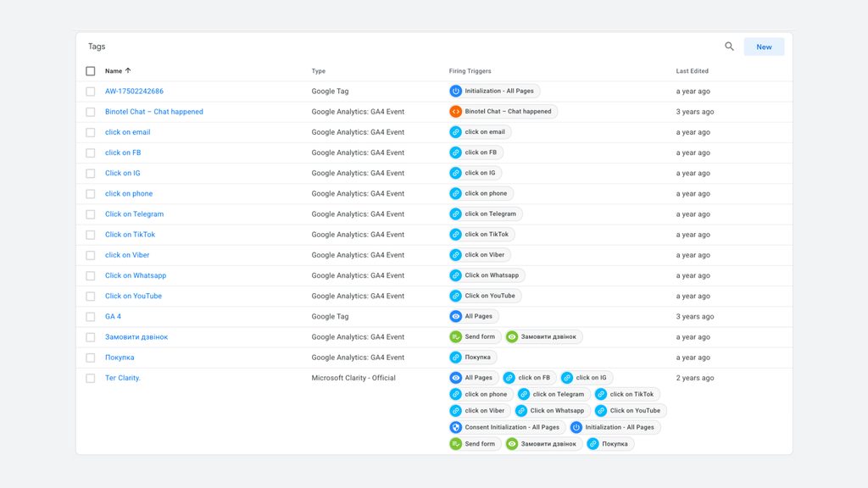The height and width of the screenshot is (488, 868).
Task: Click link icon of click on TikTok in Ter Clarity row
Action: (601, 394)
